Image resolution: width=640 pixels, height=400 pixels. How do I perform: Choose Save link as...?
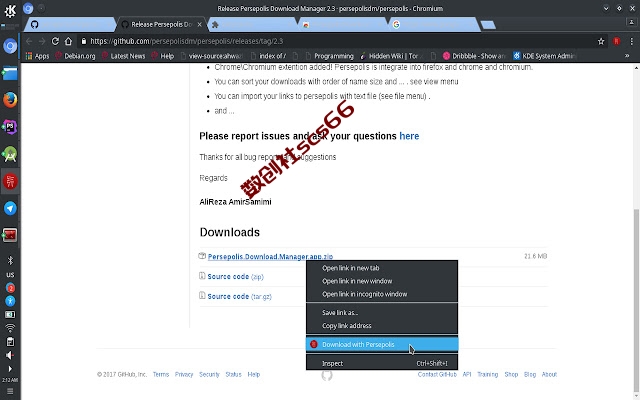pyautogui.click(x=382, y=313)
